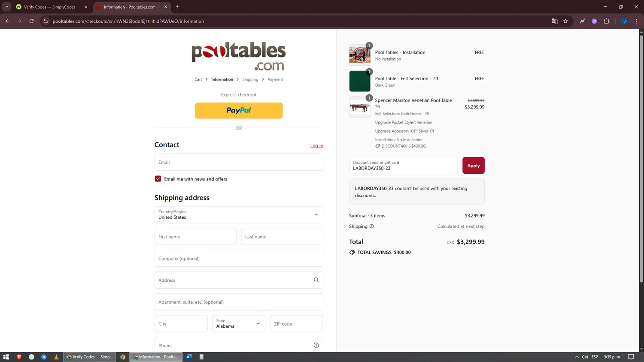Viewport: 644px width, 362px height.
Task: Open the Chrome profile avatar
Action: tap(625, 21)
